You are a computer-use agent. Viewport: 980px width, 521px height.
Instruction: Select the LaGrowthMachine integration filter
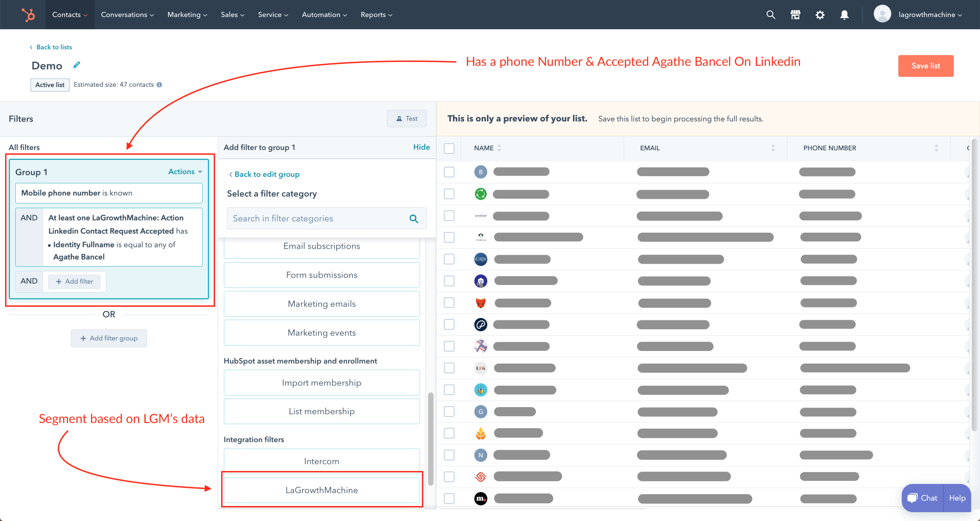point(322,490)
